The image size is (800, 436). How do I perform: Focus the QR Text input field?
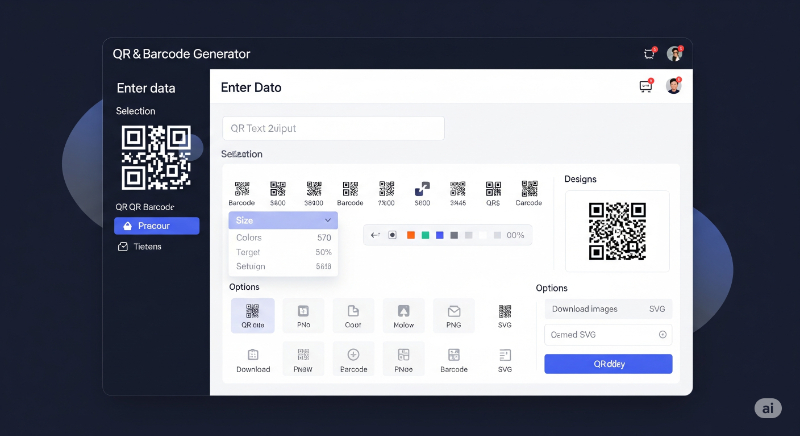coord(333,129)
